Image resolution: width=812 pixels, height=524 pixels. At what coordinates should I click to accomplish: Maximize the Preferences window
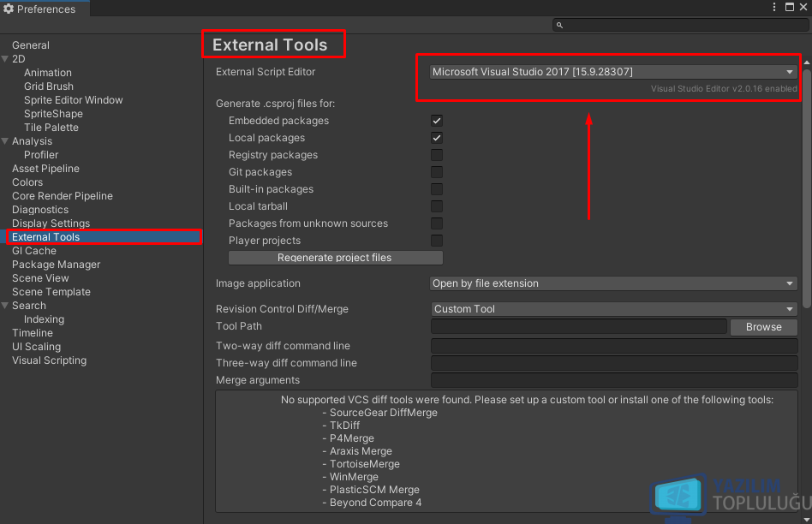[x=790, y=7]
